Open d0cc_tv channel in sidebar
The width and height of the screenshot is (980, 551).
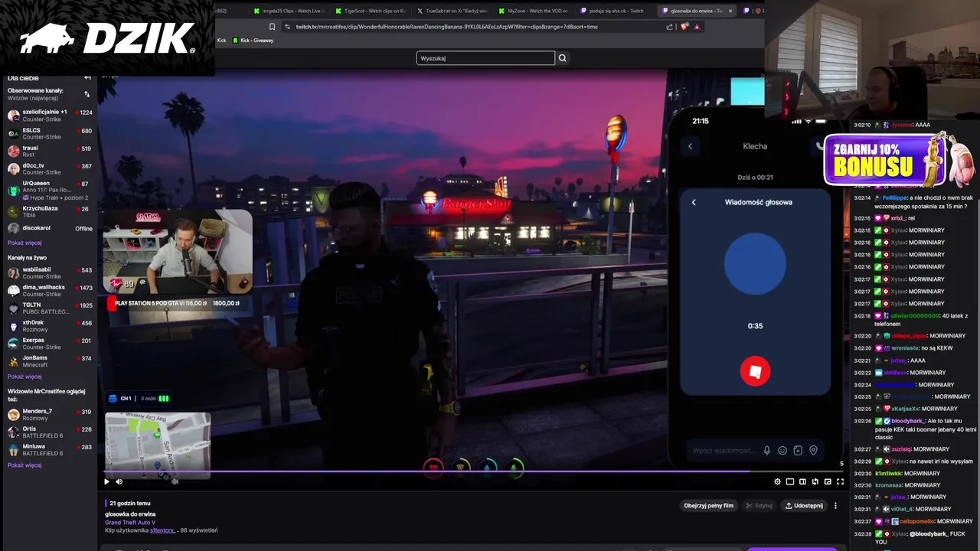[50, 168]
